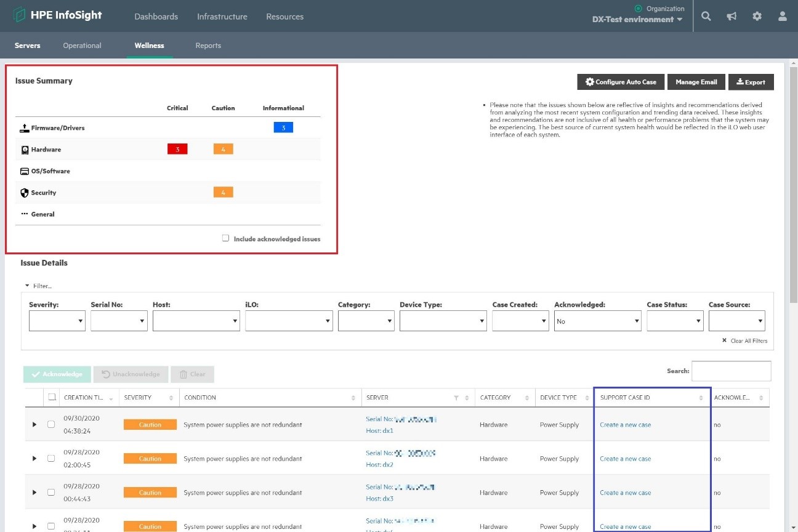
Task: Switch to the Reports tab
Action: point(208,46)
